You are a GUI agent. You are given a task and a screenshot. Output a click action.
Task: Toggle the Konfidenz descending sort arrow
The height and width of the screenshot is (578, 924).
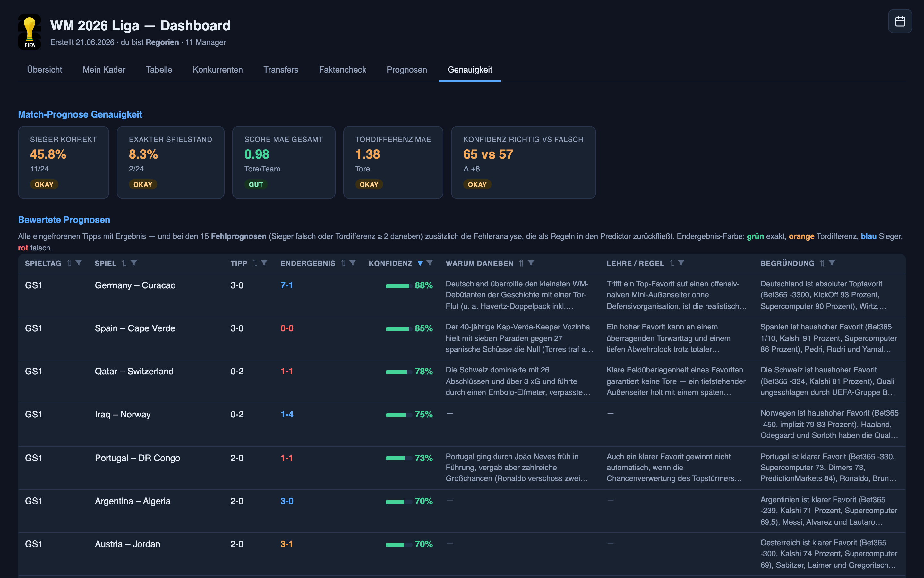point(420,263)
